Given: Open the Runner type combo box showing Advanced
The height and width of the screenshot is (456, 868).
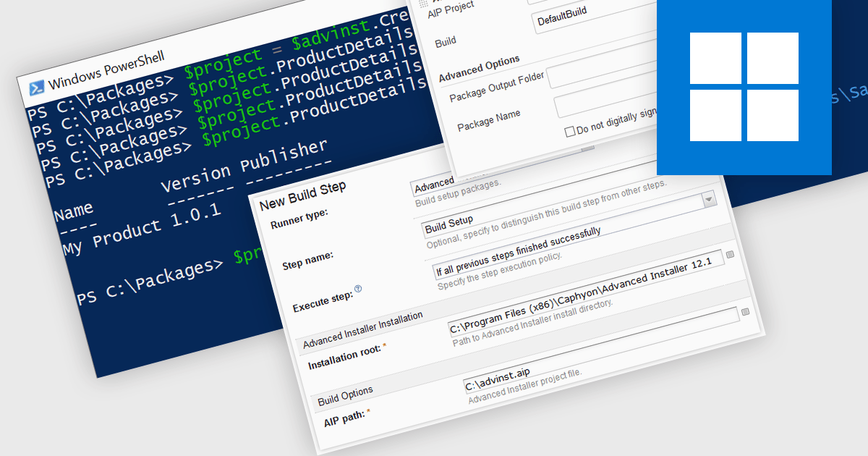Looking at the screenshot, I should (434, 185).
